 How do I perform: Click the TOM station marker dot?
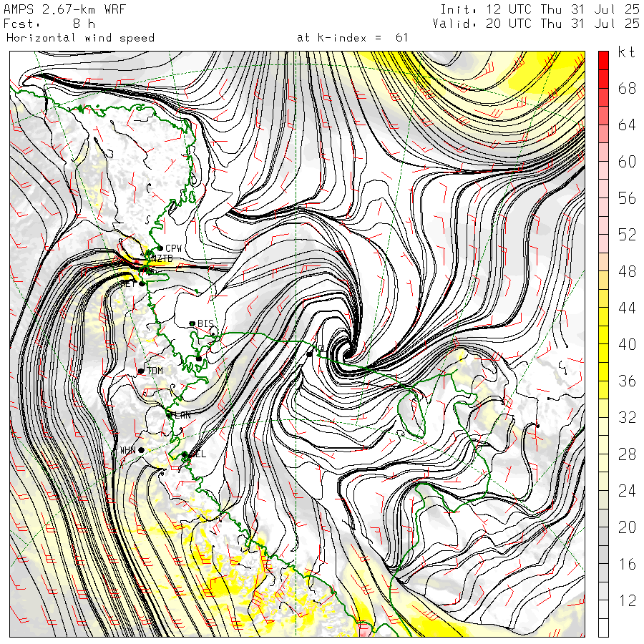141,371
